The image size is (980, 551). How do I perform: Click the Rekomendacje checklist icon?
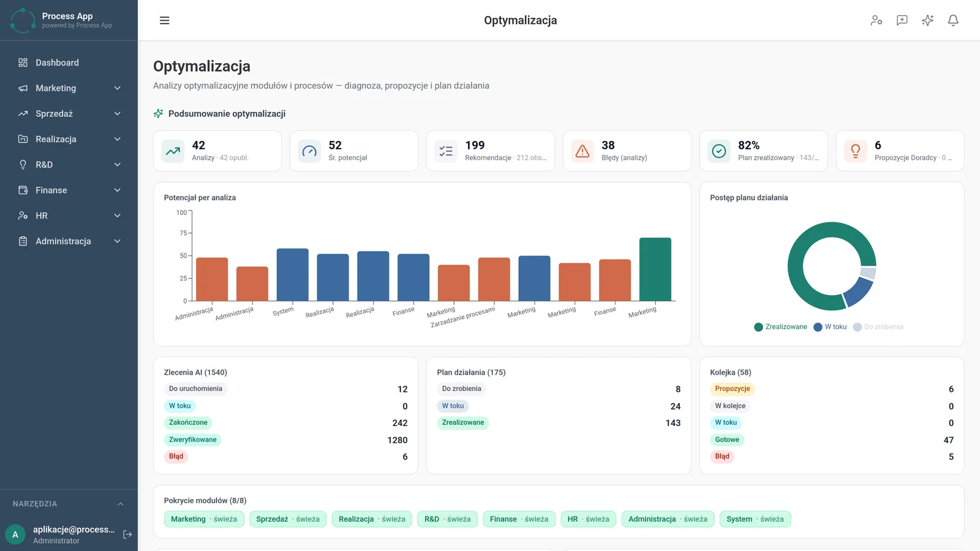coord(447,151)
